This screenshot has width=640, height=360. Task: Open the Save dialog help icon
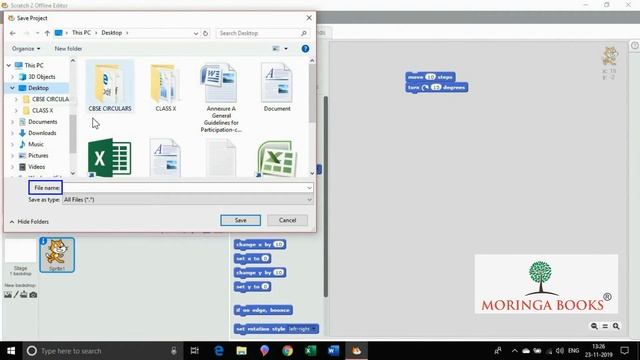click(x=305, y=49)
